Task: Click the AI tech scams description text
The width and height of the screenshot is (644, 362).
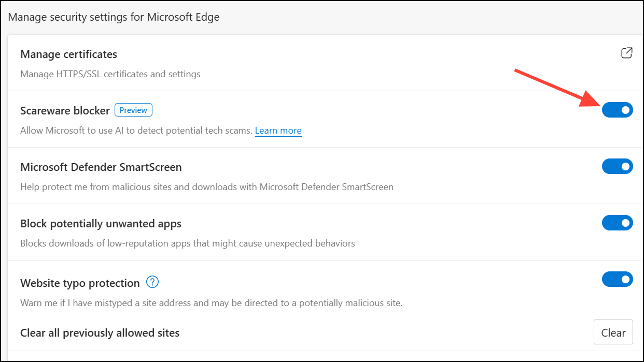Action: pos(137,131)
